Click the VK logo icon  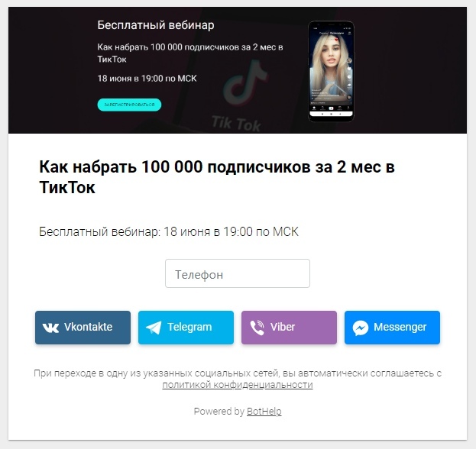(50, 328)
